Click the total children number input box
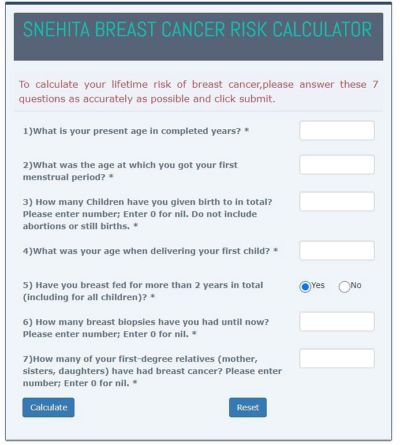Viewport: 400px width, 445px height. pyautogui.click(x=337, y=201)
